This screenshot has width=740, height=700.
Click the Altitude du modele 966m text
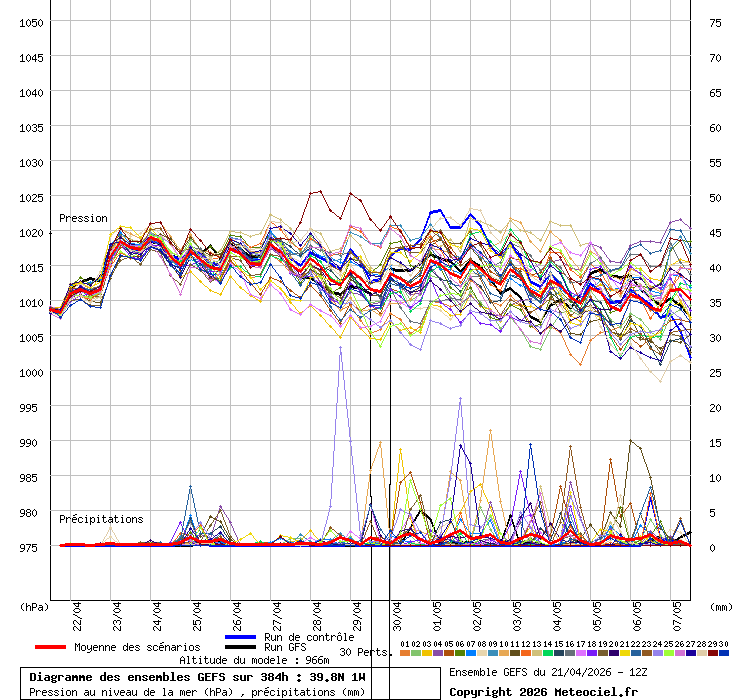pos(254,661)
